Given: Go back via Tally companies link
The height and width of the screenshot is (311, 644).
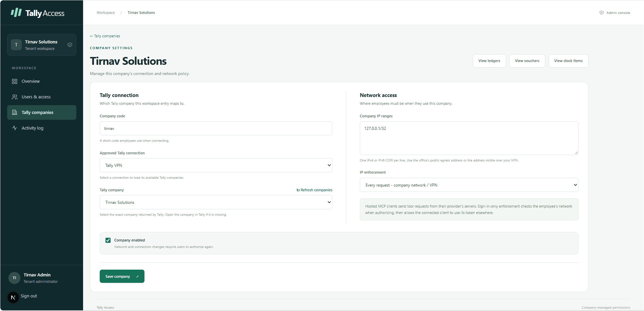Looking at the screenshot, I should point(105,36).
